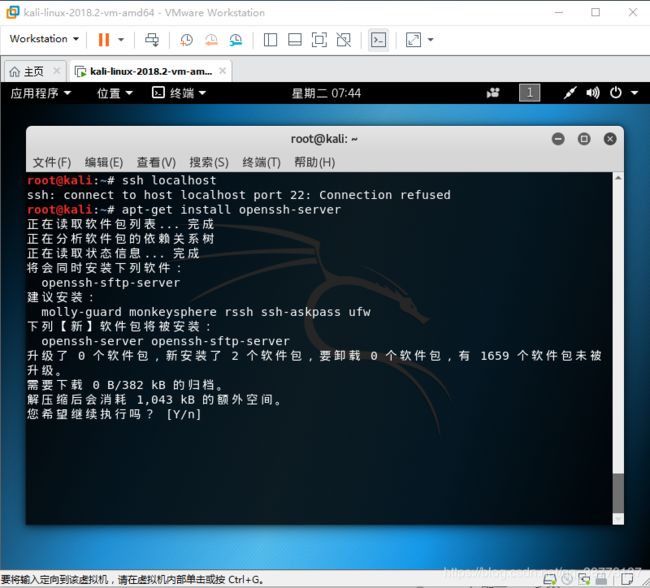Image resolution: width=650 pixels, height=588 pixels.
Task: Click the network connection icon
Action: tap(570, 93)
